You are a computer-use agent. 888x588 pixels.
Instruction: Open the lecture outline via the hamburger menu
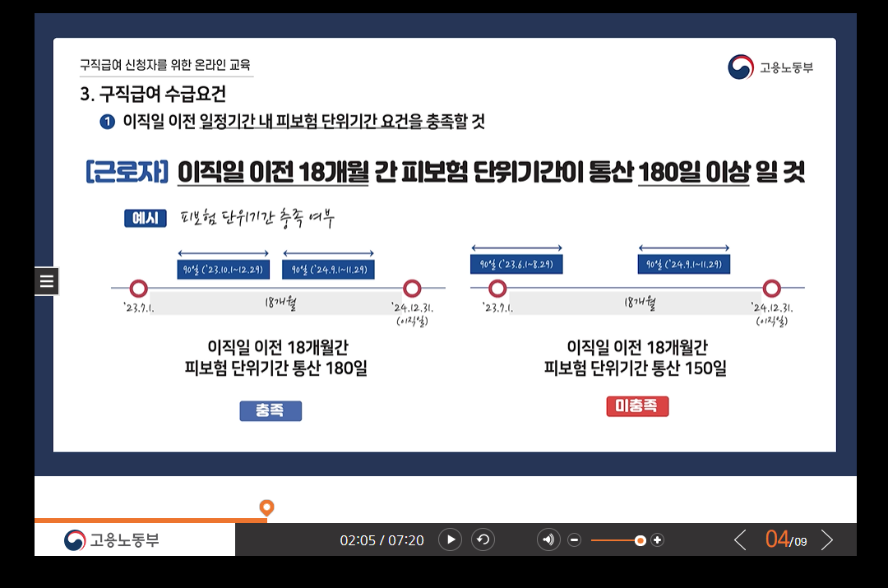46,280
